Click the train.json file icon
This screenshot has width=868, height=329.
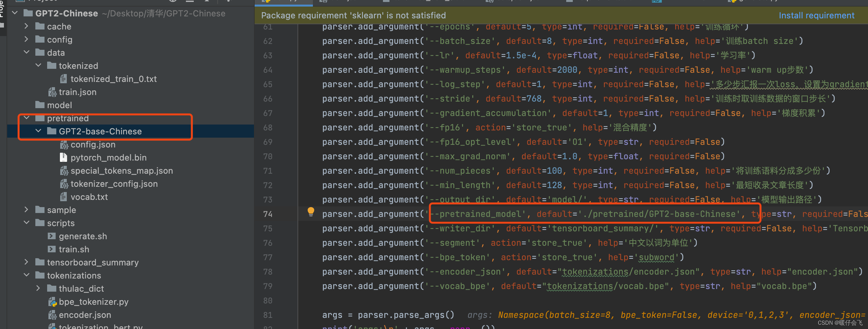pos(52,92)
